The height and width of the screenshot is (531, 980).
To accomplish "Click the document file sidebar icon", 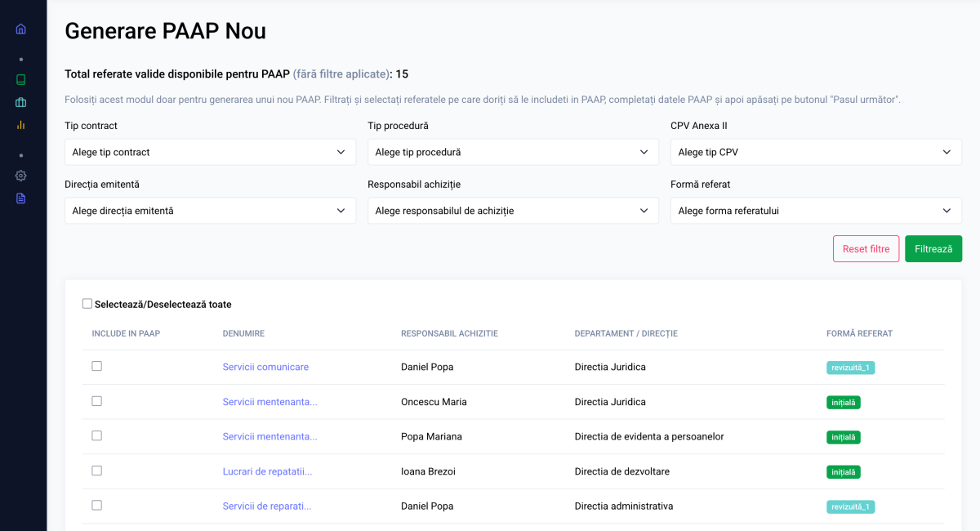I will 21,199.
